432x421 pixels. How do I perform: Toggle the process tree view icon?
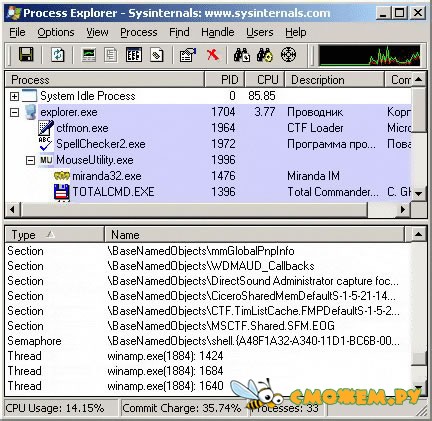(x=110, y=55)
